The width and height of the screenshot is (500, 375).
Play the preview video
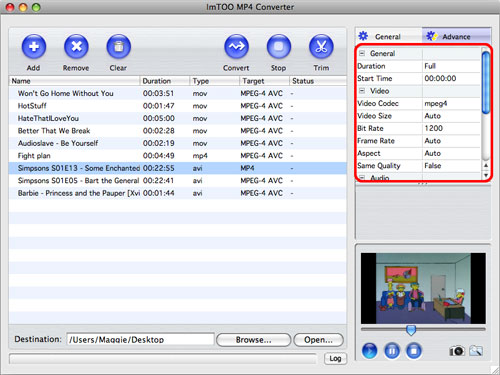point(370,351)
